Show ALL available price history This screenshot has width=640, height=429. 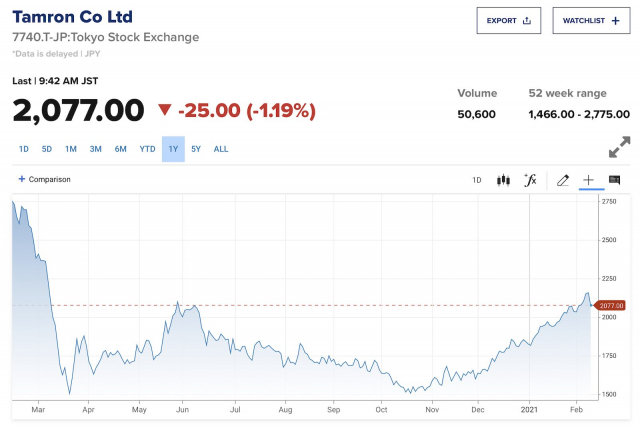tap(221, 149)
